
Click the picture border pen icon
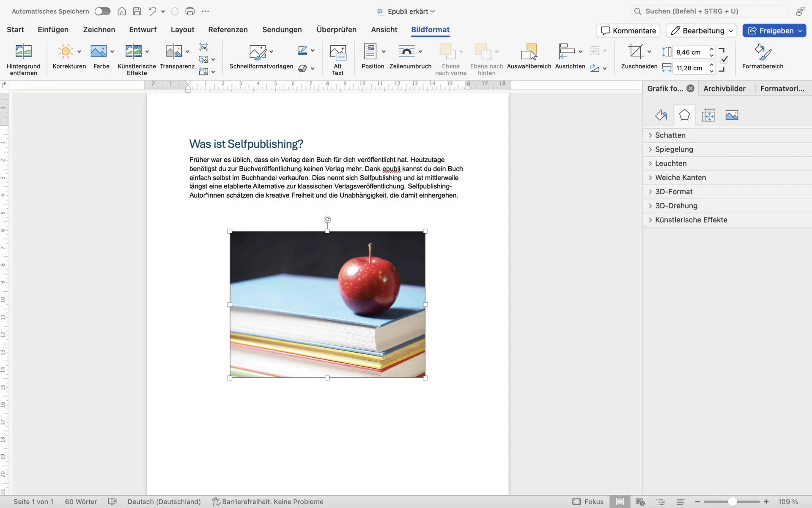click(x=302, y=50)
